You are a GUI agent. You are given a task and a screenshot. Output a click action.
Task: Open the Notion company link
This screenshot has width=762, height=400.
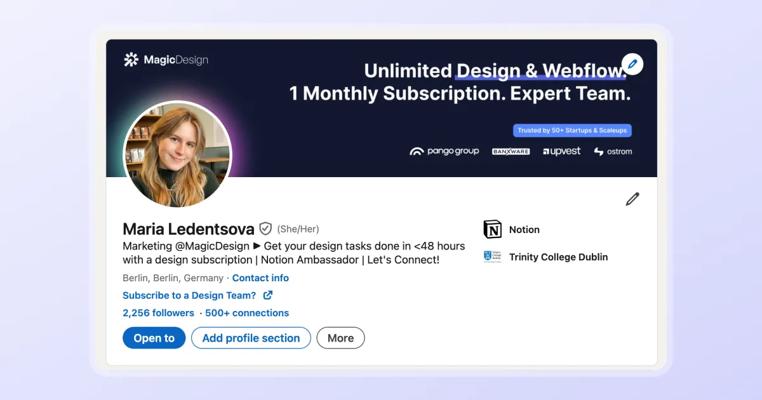(x=524, y=229)
